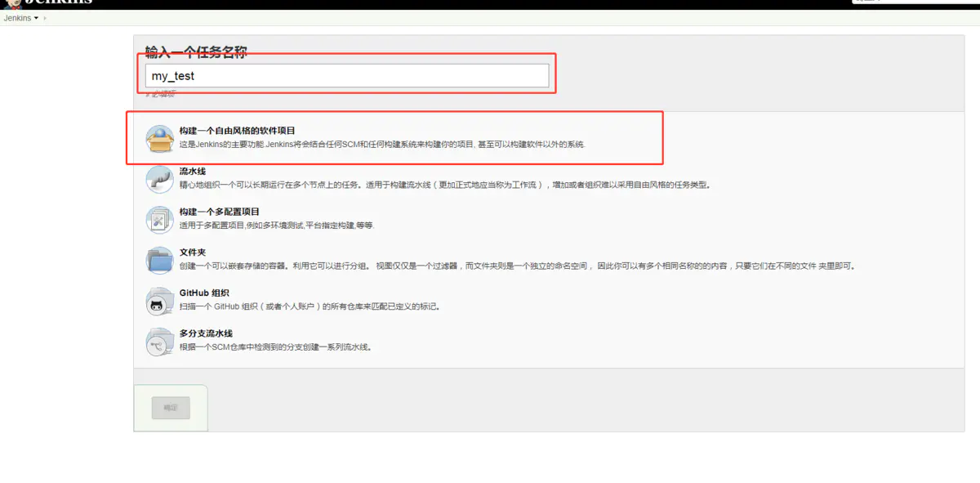Screen dimensions: 980x483
Task: Choose the GitHub 组织 octocat icon
Action: coord(159,301)
